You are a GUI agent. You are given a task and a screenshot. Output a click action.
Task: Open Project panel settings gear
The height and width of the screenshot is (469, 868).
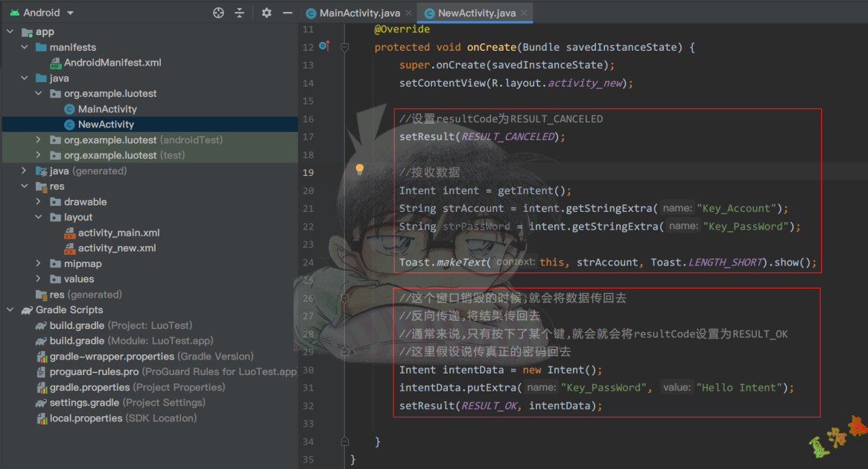point(267,13)
